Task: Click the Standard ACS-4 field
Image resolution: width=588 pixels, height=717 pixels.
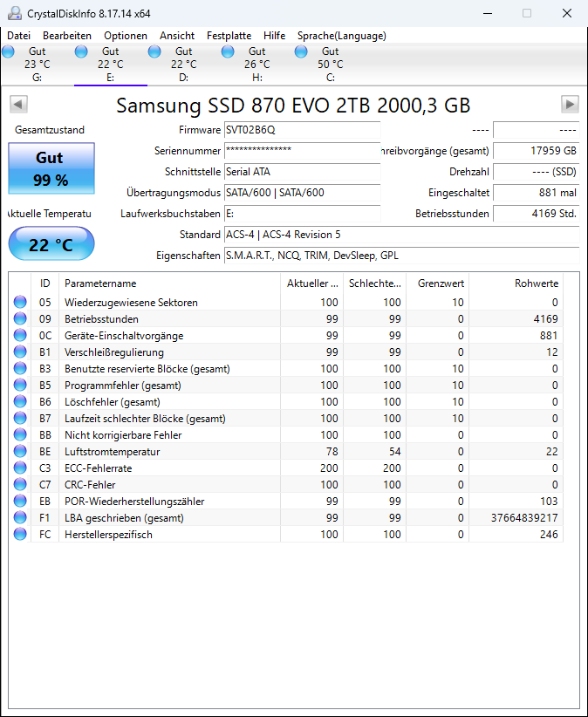Action: coord(401,235)
